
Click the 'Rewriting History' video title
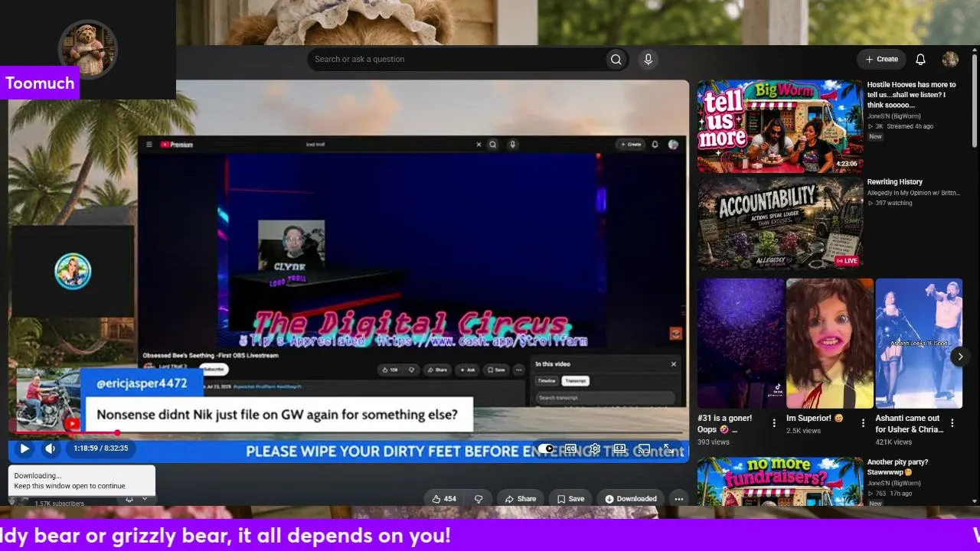pos(894,182)
